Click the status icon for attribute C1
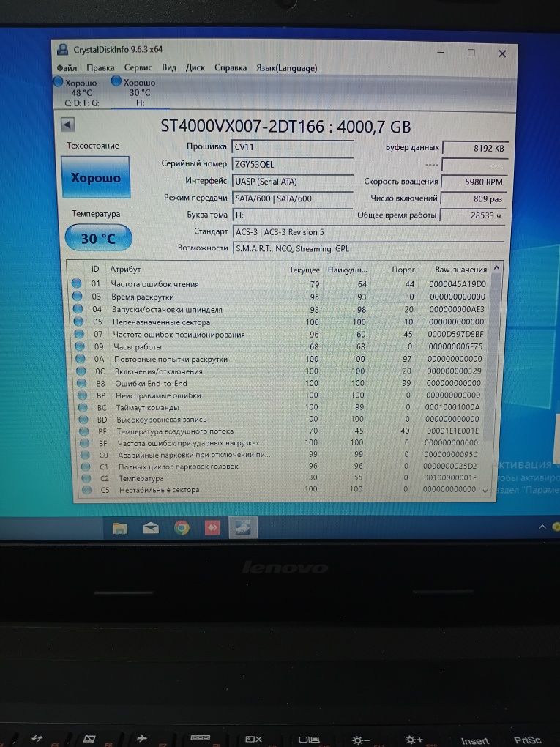The image size is (560, 747). [x=86, y=467]
